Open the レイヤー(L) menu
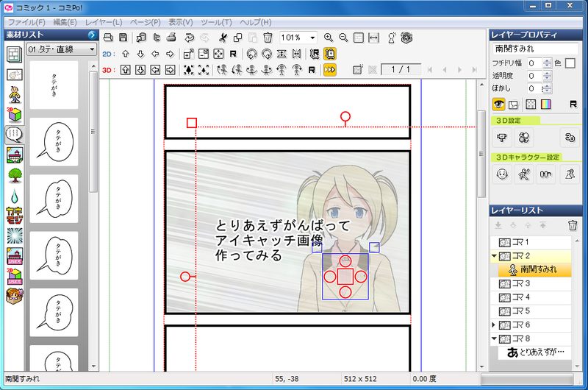 tap(104, 22)
